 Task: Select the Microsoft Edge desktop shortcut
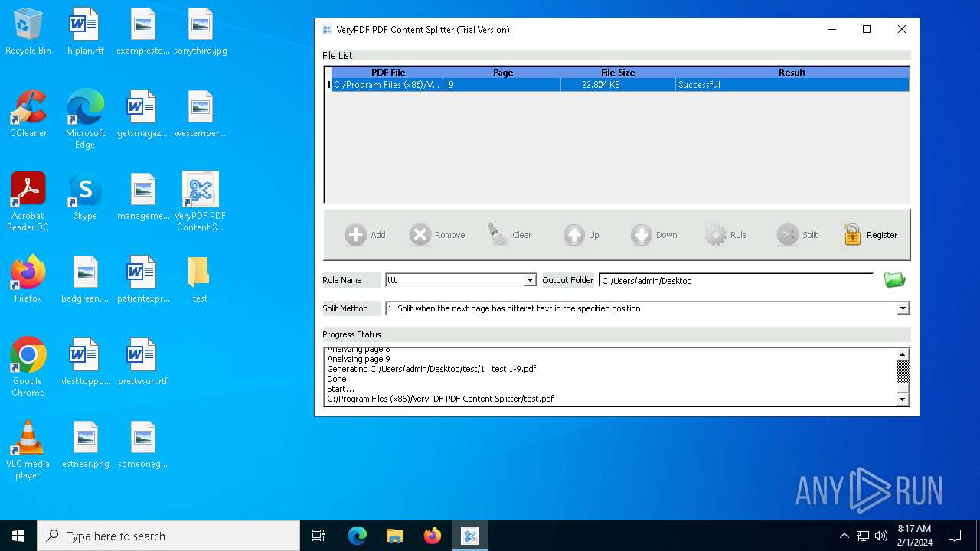point(85,120)
